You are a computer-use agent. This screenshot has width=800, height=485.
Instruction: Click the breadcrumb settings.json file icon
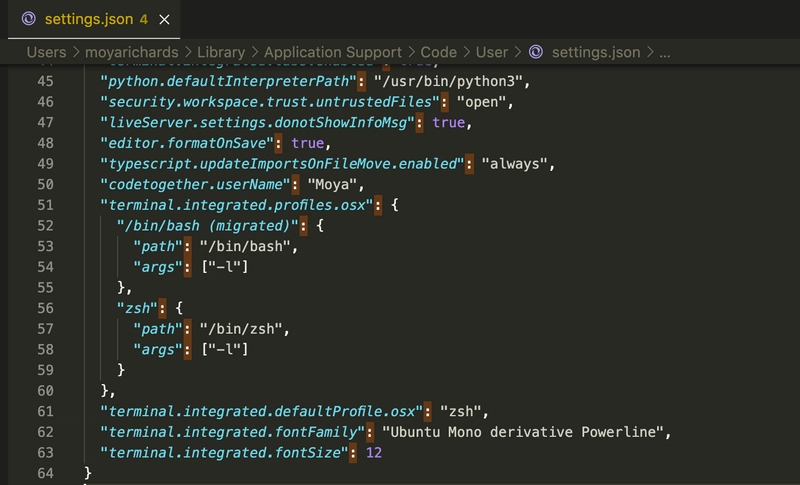[x=536, y=52]
